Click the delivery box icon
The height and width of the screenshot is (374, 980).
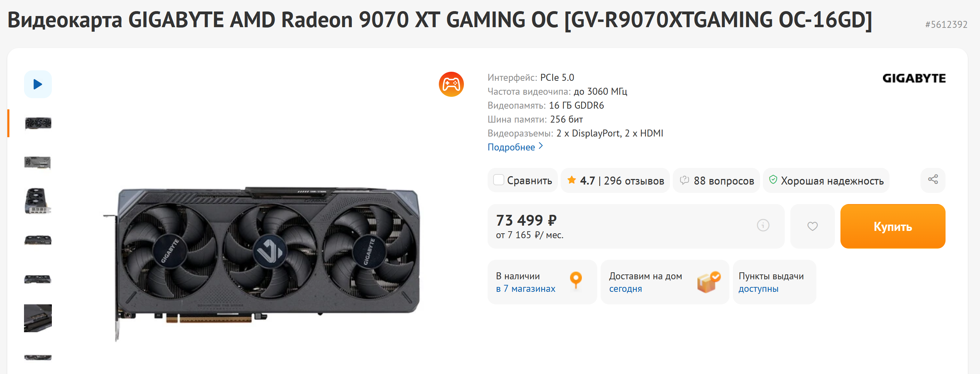click(708, 282)
